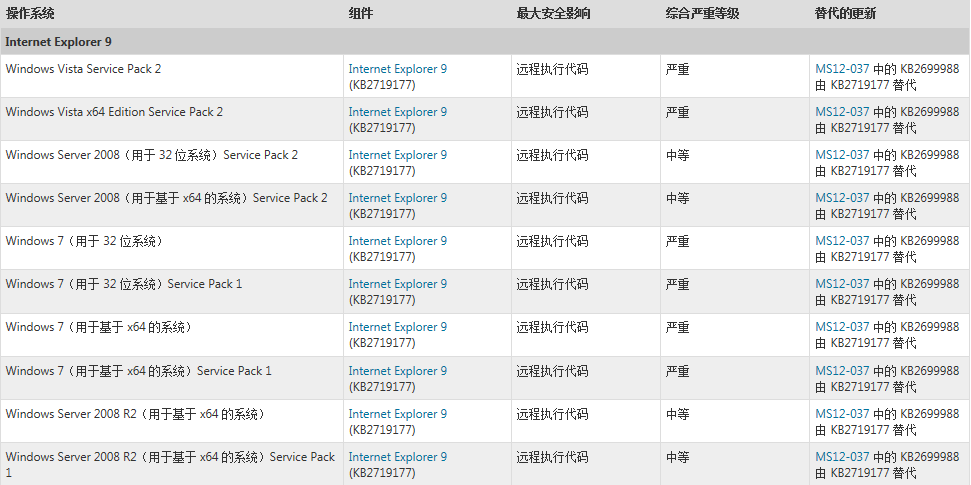The height and width of the screenshot is (485, 971).
Task: Click 由 KB2719177 替代 text in Vista Service Pack 2 row
Action: (866, 85)
